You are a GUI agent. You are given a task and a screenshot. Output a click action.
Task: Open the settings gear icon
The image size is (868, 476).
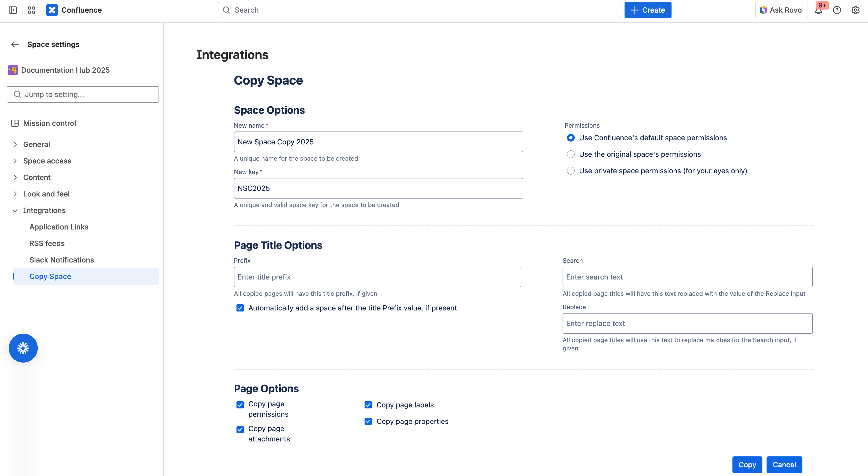pos(855,10)
